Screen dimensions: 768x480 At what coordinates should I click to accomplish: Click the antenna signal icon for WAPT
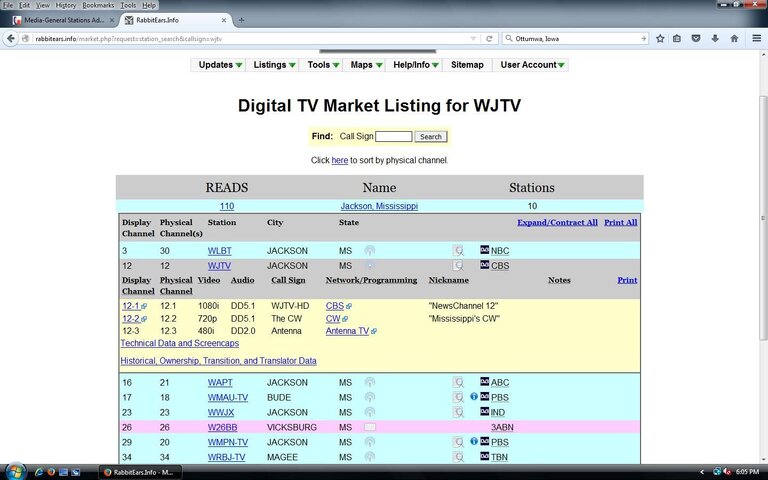[x=370, y=383]
